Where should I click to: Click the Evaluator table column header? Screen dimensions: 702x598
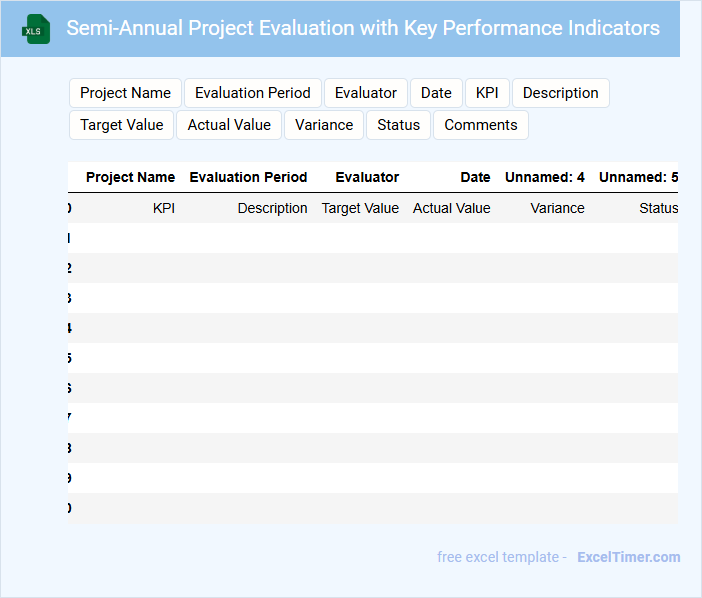point(367,177)
